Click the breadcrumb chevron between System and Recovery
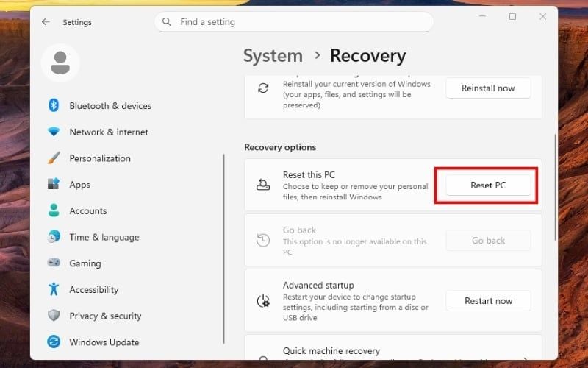Image resolution: width=588 pixels, height=368 pixels. pyautogui.click(x=318, y=55)
